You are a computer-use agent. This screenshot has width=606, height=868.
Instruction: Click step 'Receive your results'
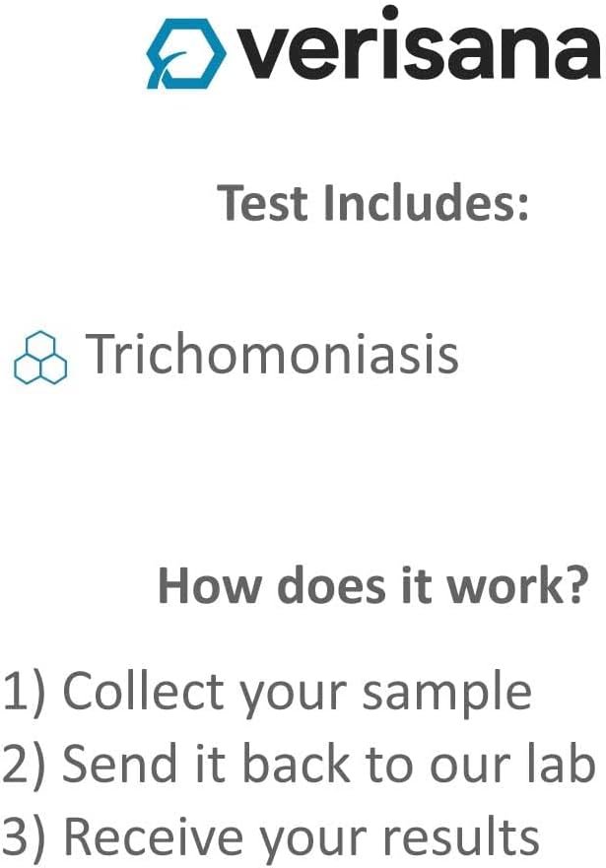tap(302, 836)
